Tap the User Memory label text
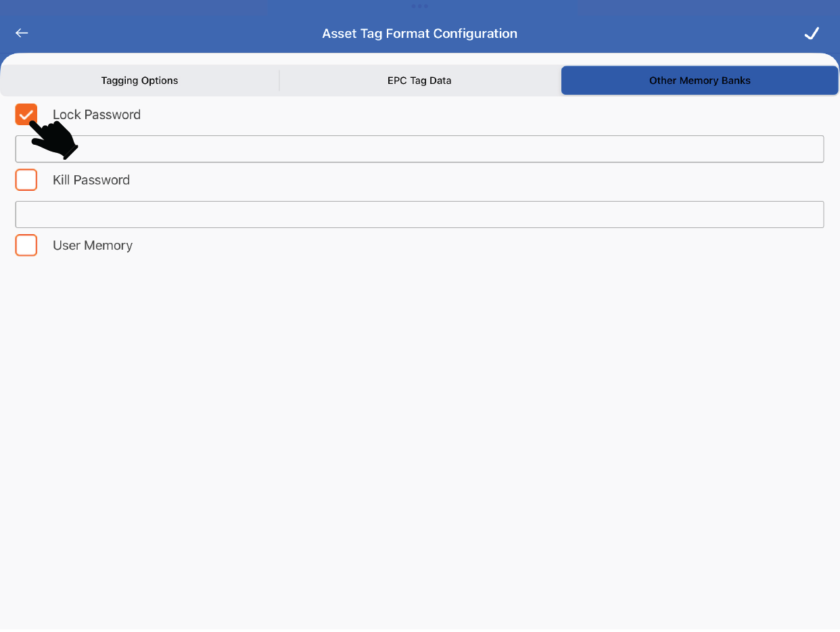 [93, 246]
